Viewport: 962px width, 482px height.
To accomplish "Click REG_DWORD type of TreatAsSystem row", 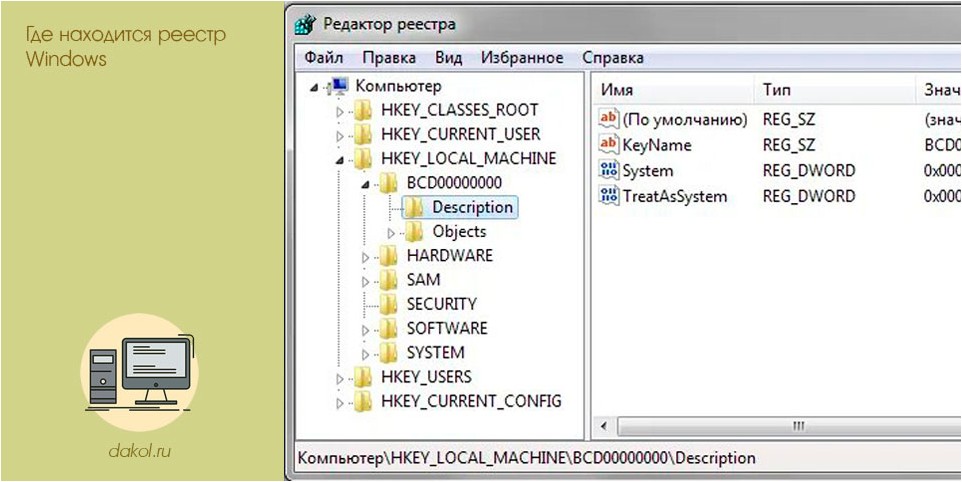I will click(809, 197).
